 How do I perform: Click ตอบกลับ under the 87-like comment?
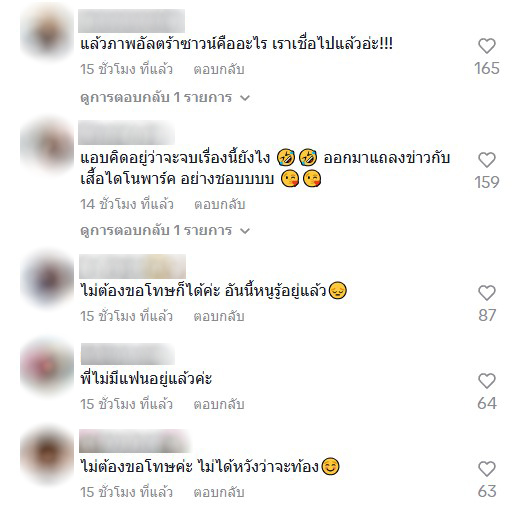[219, 316]
